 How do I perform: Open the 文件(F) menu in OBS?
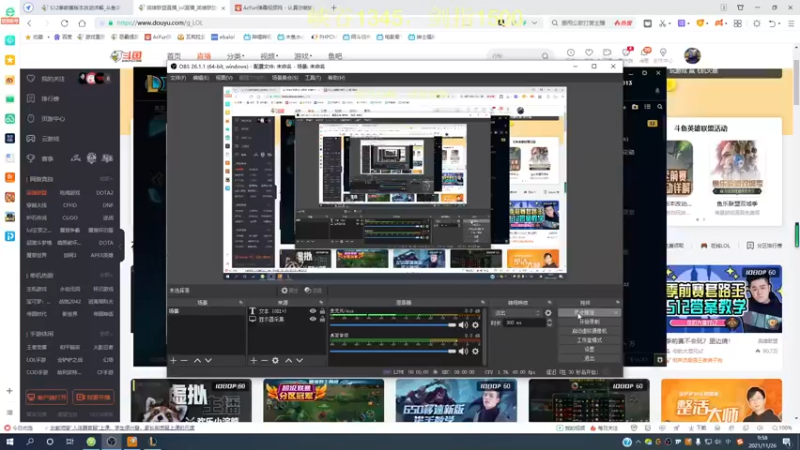click(178, 77)
